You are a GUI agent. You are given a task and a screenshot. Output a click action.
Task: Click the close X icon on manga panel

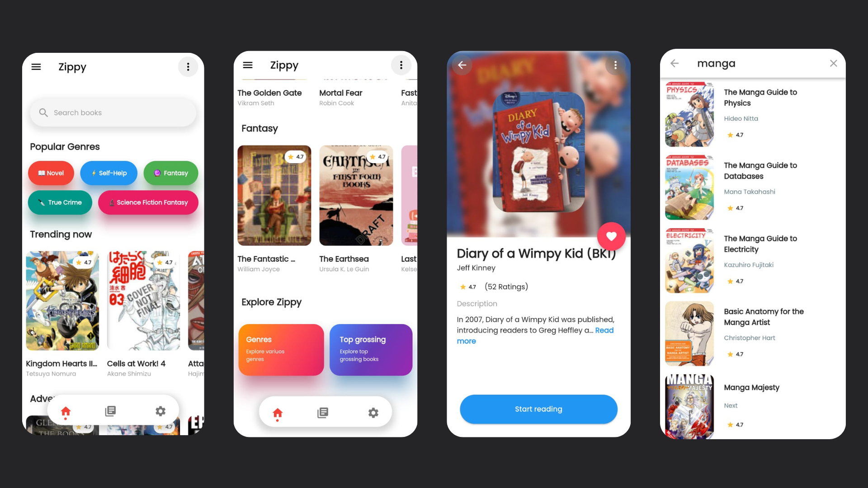tap(834, 63)
